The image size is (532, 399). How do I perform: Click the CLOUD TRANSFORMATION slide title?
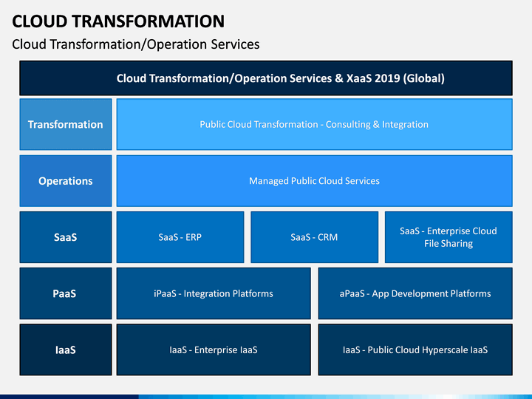118,21
